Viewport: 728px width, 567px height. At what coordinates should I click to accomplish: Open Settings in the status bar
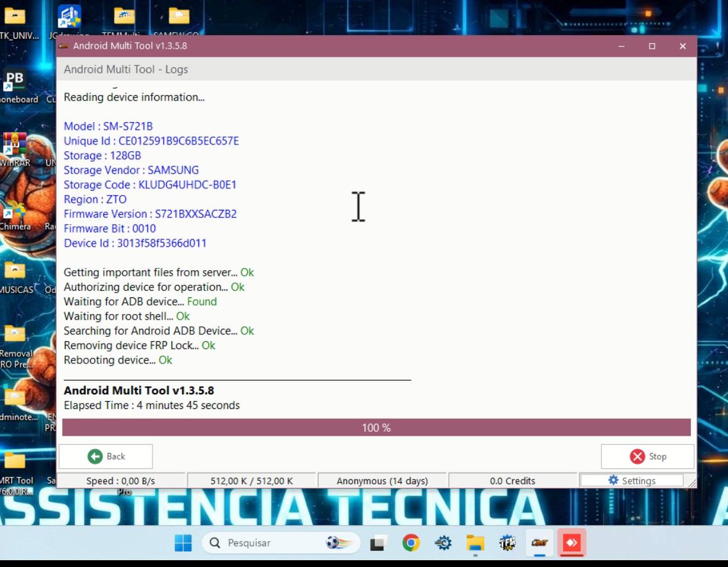click(632, 481)
